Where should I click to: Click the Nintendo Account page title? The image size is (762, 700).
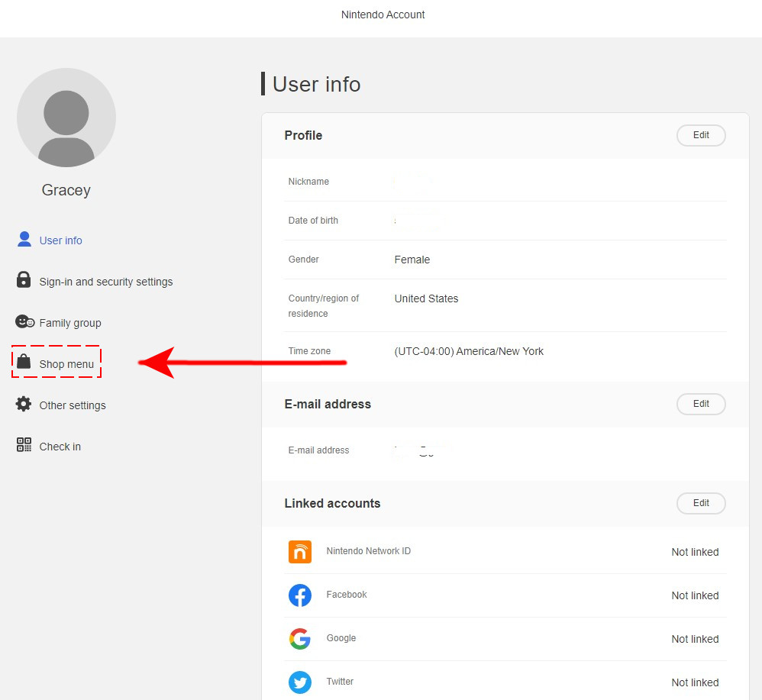pos(383,15)
